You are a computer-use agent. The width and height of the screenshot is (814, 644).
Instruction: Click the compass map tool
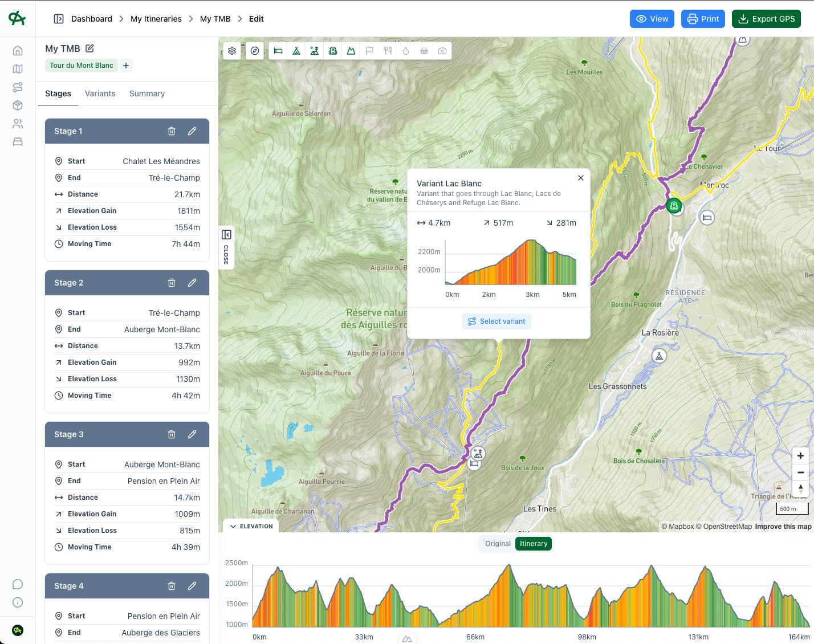point(255,51)
